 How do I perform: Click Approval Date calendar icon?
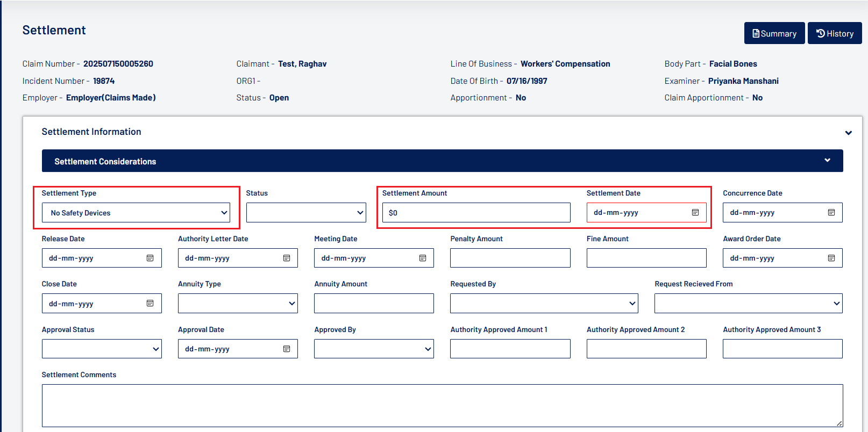click(x=287, y=349)
